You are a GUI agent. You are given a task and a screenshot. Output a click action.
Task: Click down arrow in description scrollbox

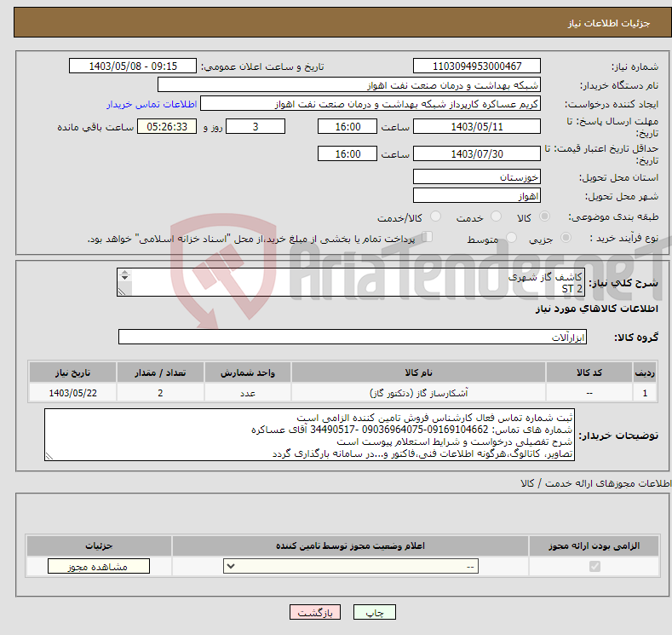pyautogui.click(x=124, y=278)
